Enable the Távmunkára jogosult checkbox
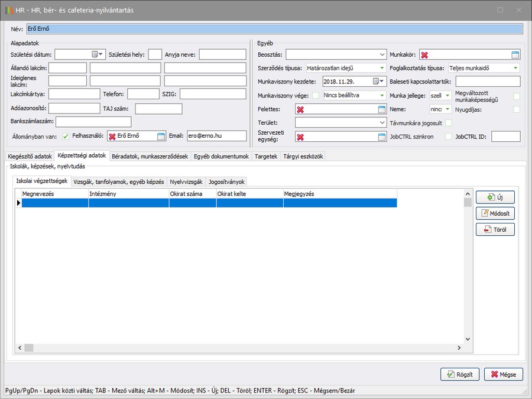The width and height of the screenshot is (532, 399). point(449,123)
